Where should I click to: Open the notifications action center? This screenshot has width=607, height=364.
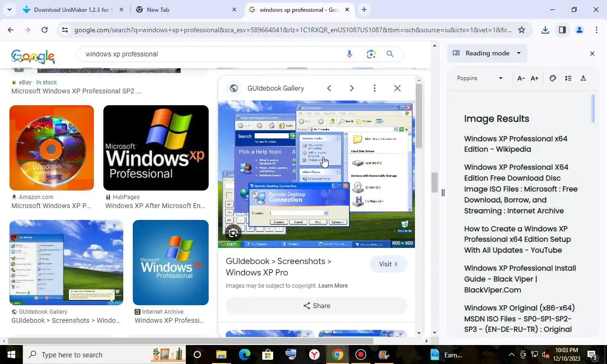click(592, 355)
